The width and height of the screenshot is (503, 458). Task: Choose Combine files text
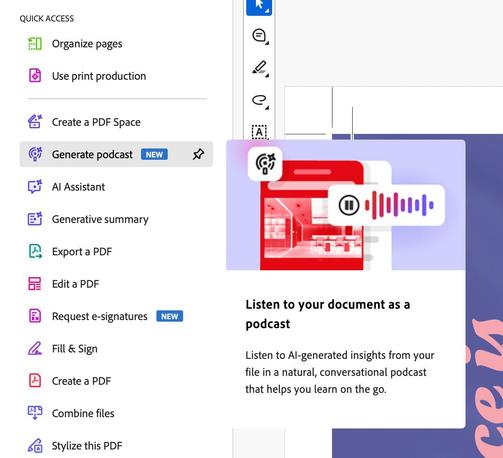tap(83, 413)
